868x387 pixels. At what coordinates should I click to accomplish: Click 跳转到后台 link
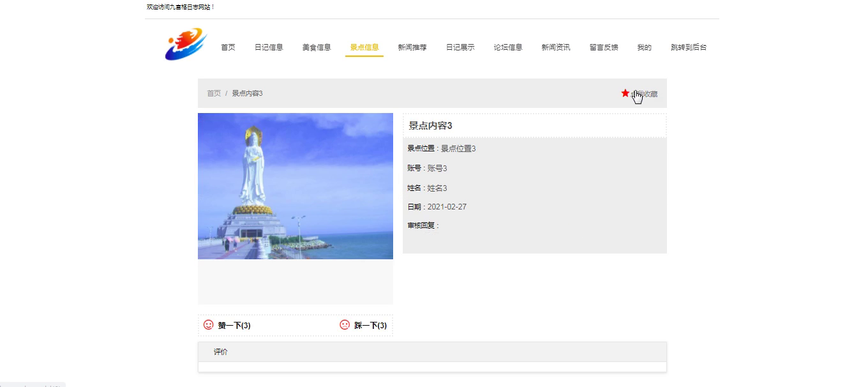pyautogui.click(x=689, y=47)
